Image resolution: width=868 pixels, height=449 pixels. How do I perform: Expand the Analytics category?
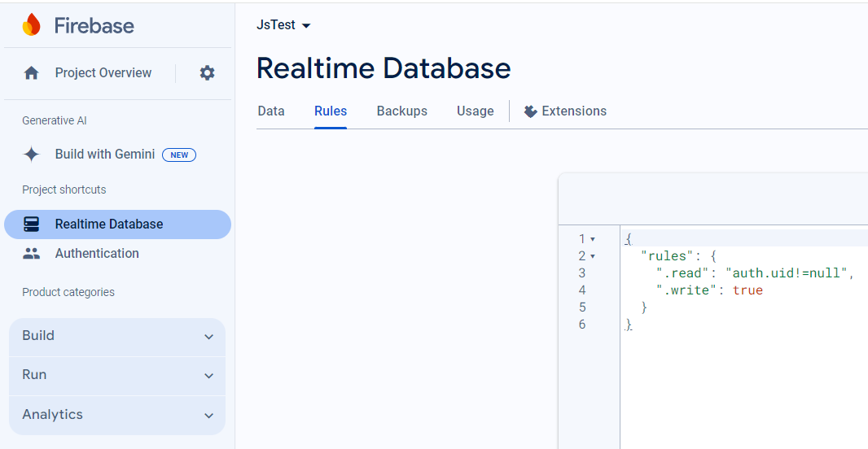[117, 415]
